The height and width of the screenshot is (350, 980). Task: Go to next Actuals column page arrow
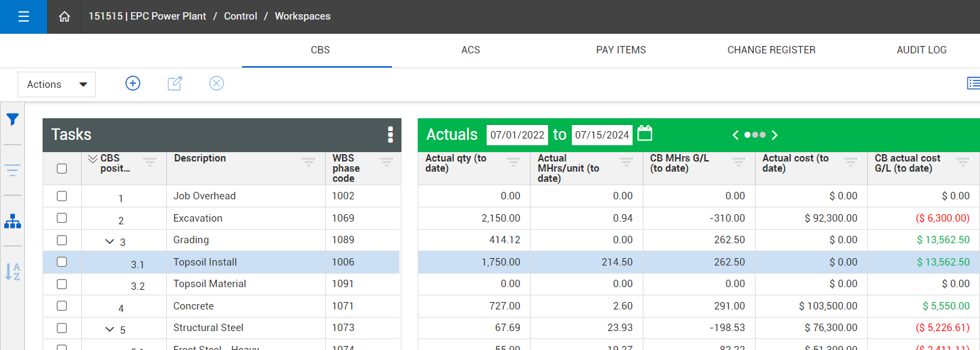click(775, 135)
